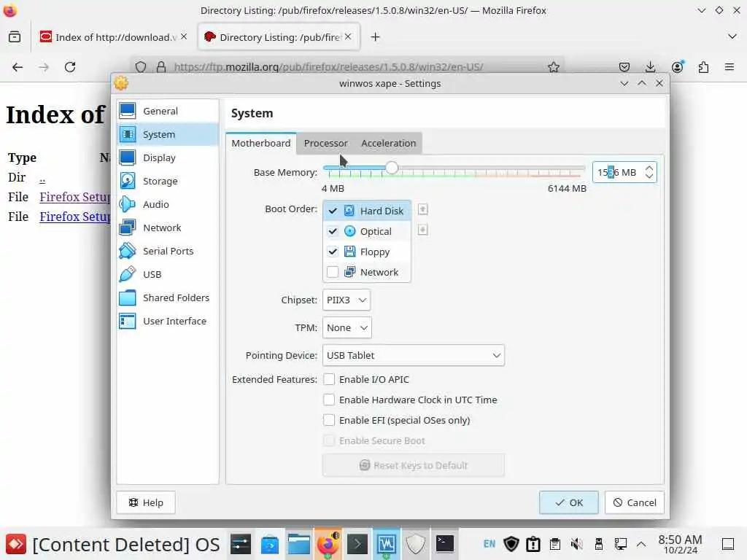Click the System category in sidebar
Image resolution: width=747 pixels, height=560 pixels.
pyautogui.click(x=167, y=134)
